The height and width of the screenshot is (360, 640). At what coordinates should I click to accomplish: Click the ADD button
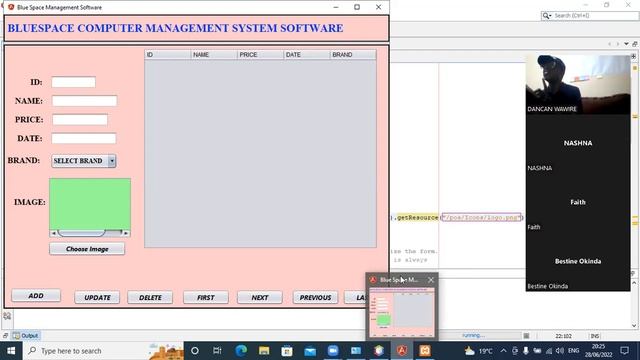(x=36, y=296)
